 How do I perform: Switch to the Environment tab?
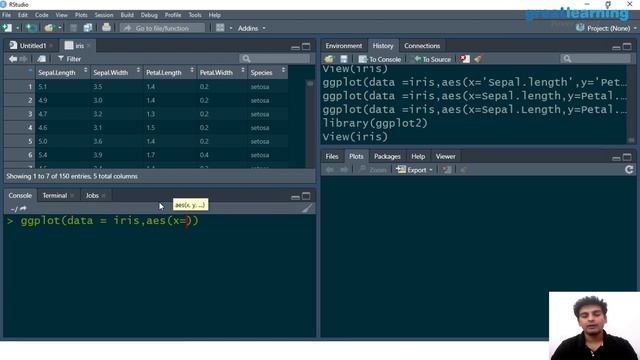[x=344, y=46]
